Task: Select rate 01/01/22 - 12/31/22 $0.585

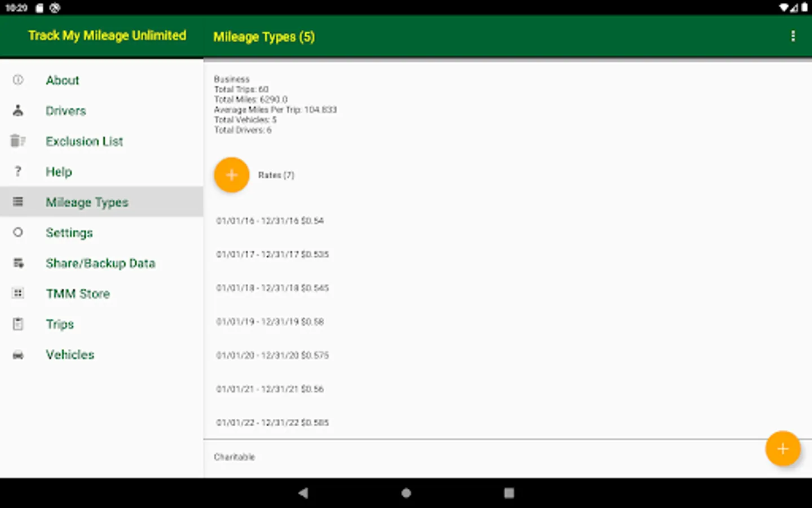Action: [x=272, y=423]
